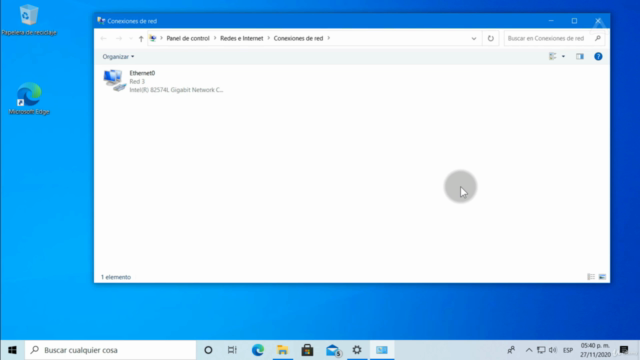
Task: Change view using the view icon
Action: [553, 56]
